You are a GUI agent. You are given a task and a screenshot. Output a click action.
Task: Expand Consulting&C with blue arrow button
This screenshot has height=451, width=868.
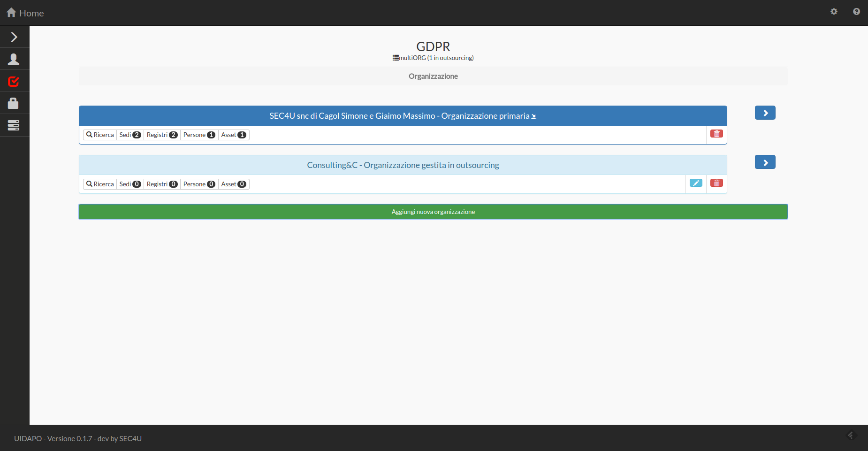(x=765, y=162)
